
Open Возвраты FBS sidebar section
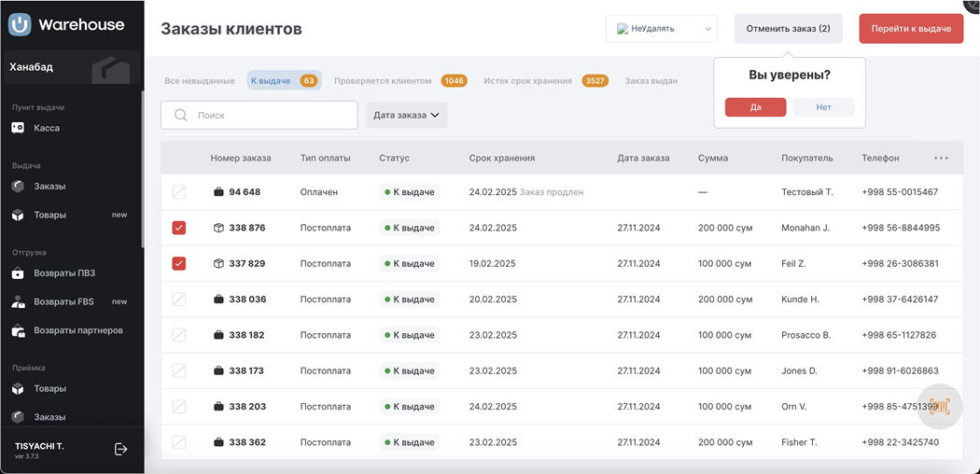point(63,302)
